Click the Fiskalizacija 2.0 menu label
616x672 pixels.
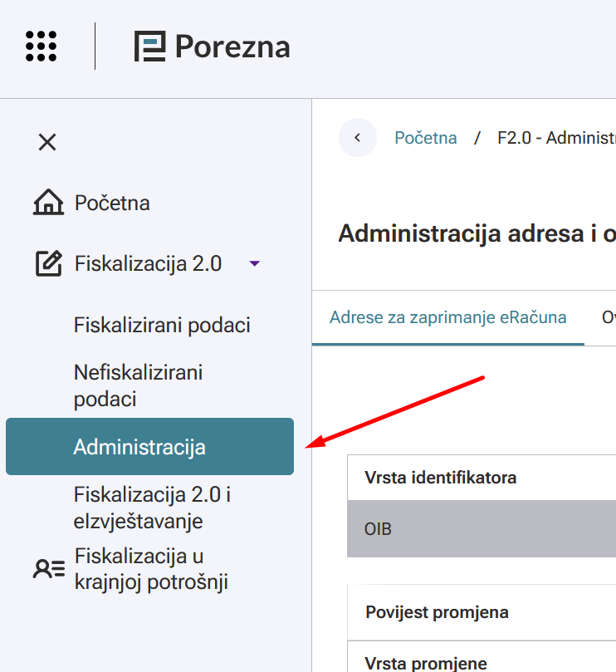click(148, 264)
